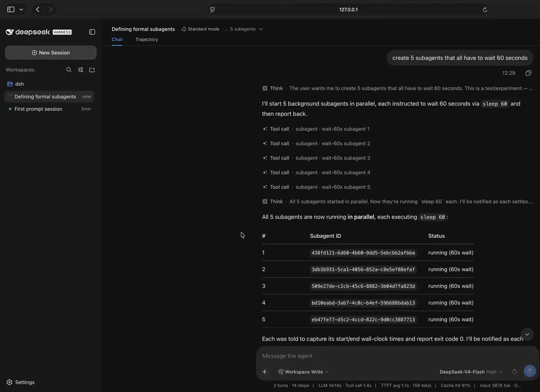The image size is (540, 392).
Task: Click the TTFT avg 1.1s · 156 tok/s status
Action: (x=406, y=385)
